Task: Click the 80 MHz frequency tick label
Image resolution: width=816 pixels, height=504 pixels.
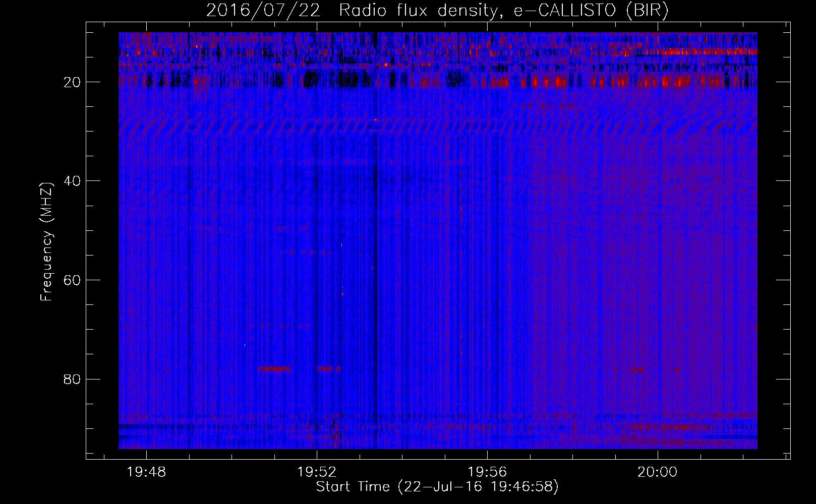Action: [73, 379]
